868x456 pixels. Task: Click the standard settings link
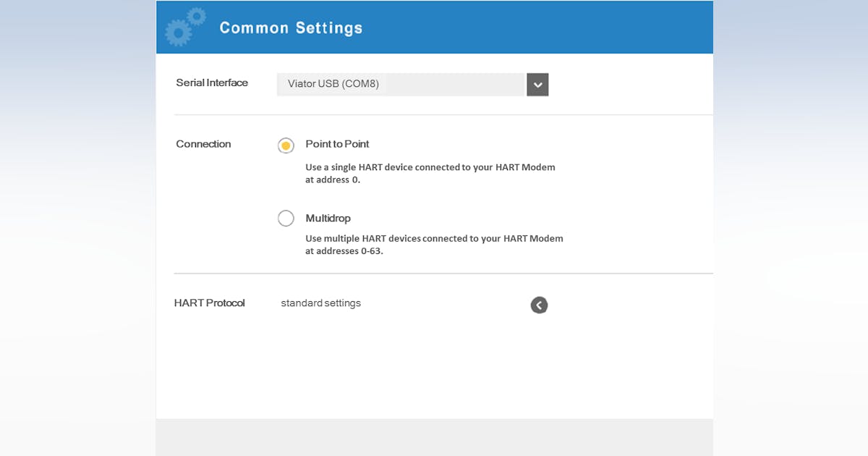tap(320, 303)
